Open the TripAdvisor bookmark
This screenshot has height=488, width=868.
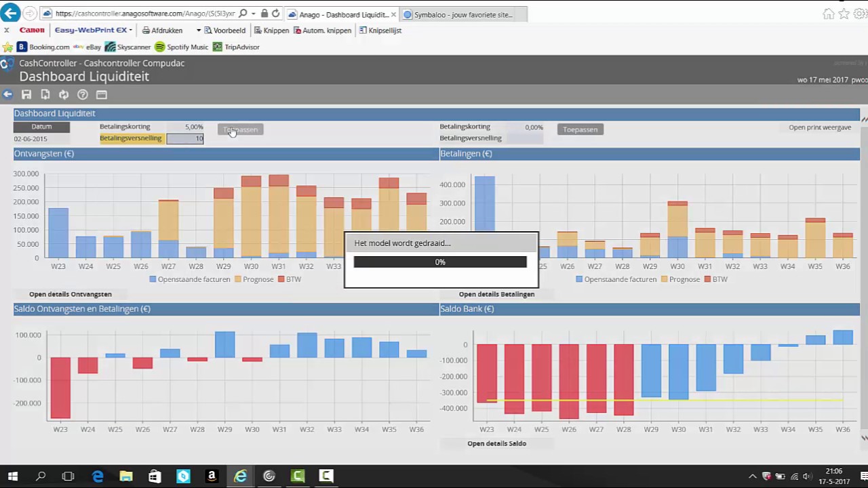point(237,47)
